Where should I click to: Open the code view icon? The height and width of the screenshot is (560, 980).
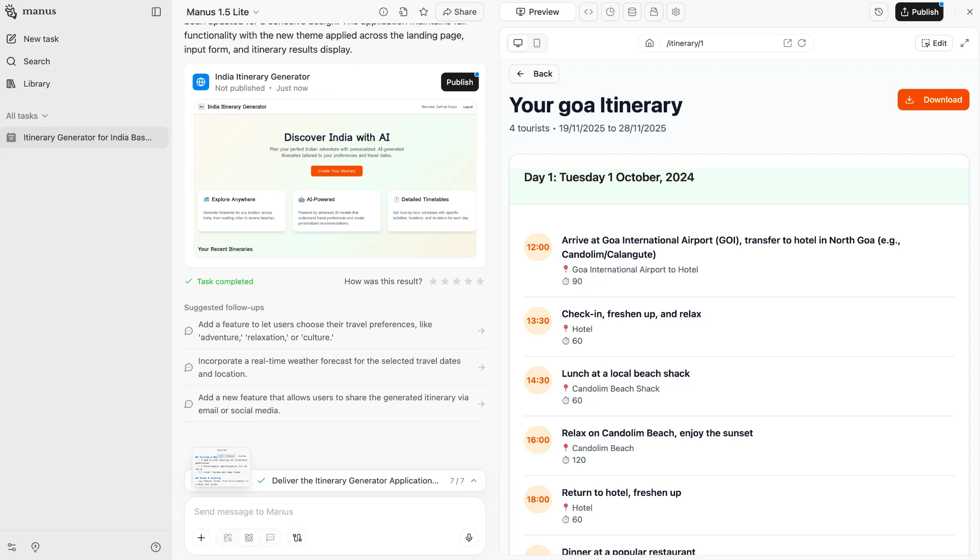(589, 12)
